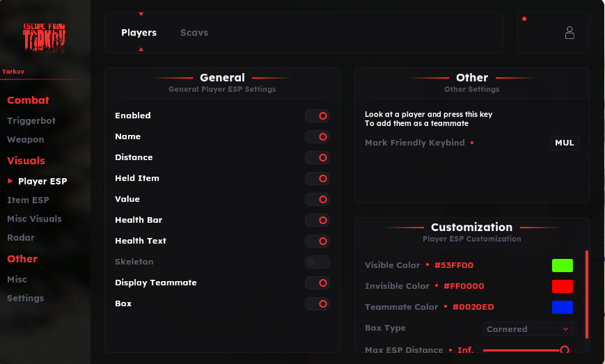Click the red dot next to Visible Color
The height and width of the screenshot is (364, 605).
pos(427,265)
